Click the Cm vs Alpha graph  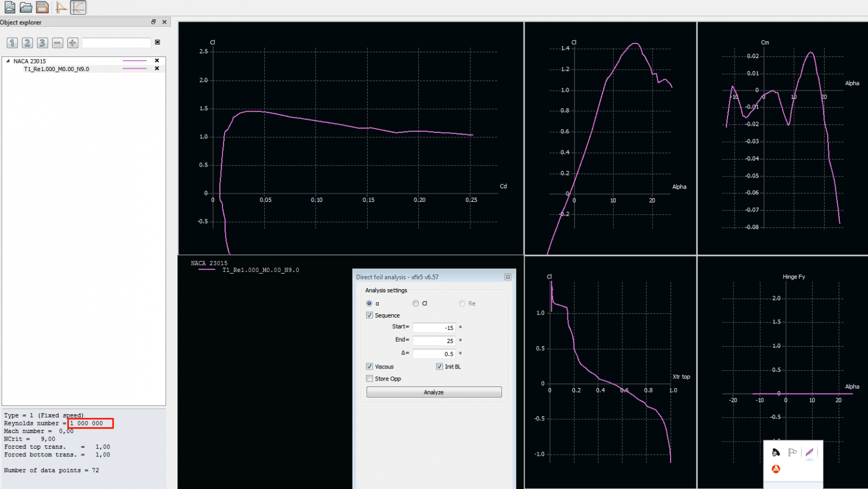[783, 138]
